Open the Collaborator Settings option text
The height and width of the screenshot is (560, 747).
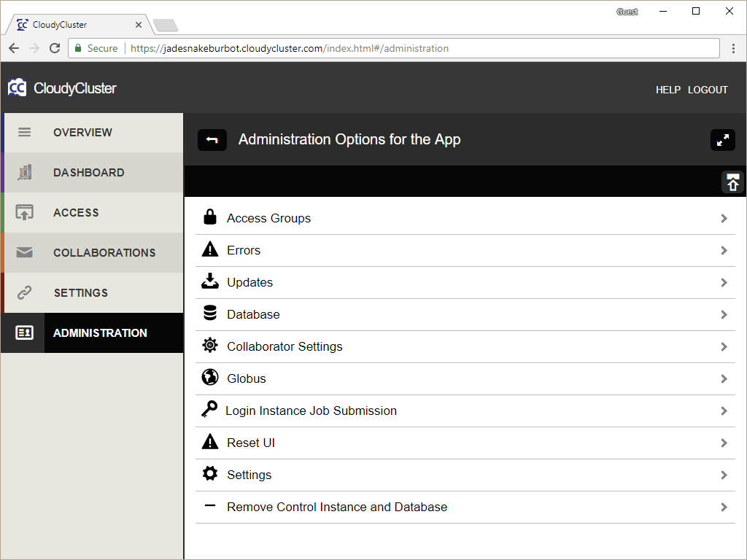pyautogui.click(x=285, y=346)
